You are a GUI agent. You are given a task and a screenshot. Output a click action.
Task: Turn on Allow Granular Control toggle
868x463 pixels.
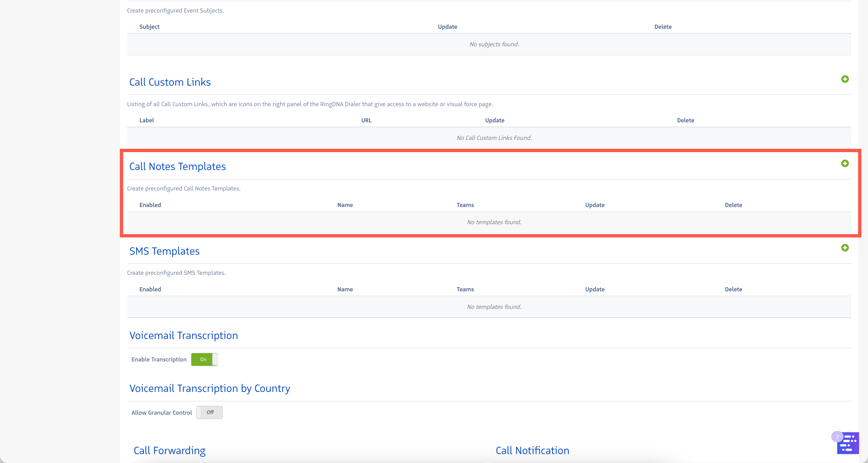pyautogui.click(x=209, y=412)
